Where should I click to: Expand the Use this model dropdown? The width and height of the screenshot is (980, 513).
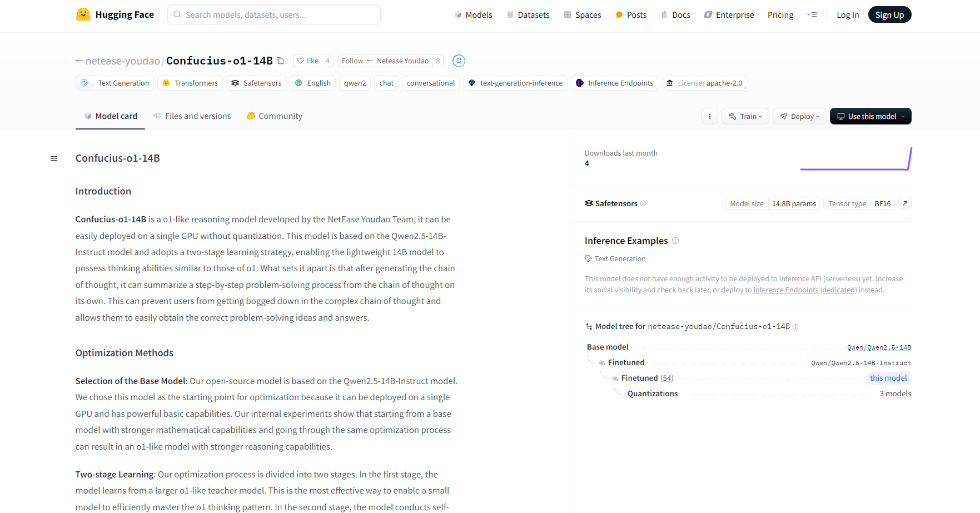tap(870, 116)
